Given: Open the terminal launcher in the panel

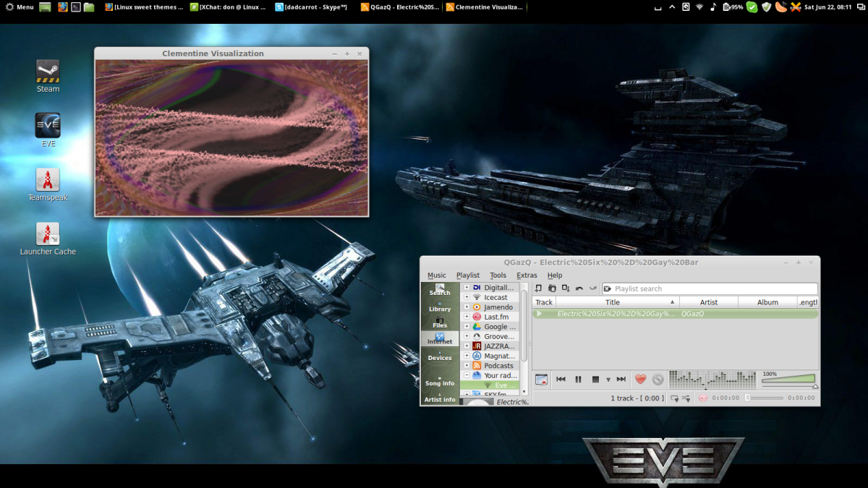Looking at the screenshot, I should (75, 7).
